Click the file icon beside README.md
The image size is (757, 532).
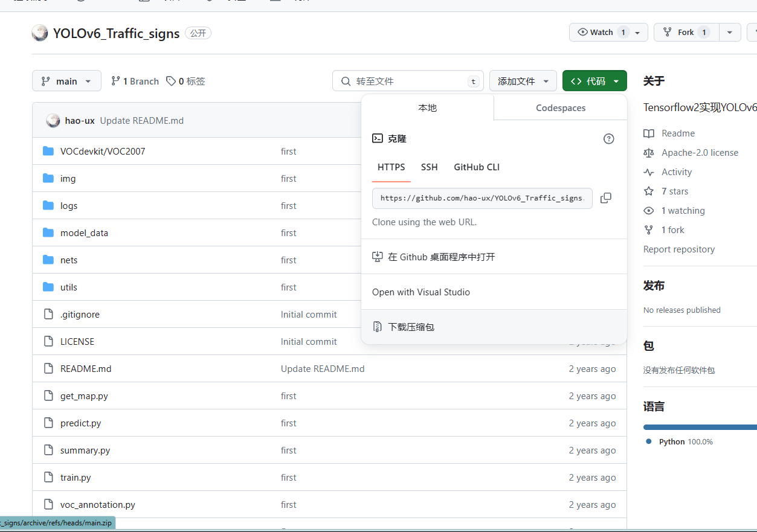coord(48,368)
